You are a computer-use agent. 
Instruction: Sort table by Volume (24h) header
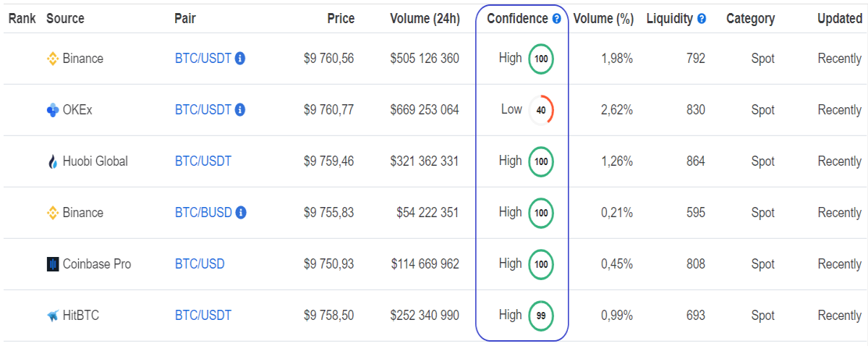click(425, 19)
